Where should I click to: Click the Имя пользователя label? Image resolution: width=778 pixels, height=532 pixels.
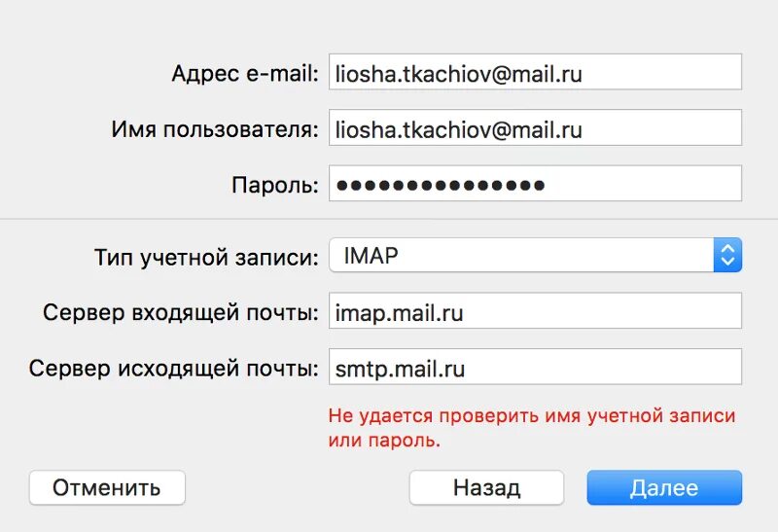(215, 129)
